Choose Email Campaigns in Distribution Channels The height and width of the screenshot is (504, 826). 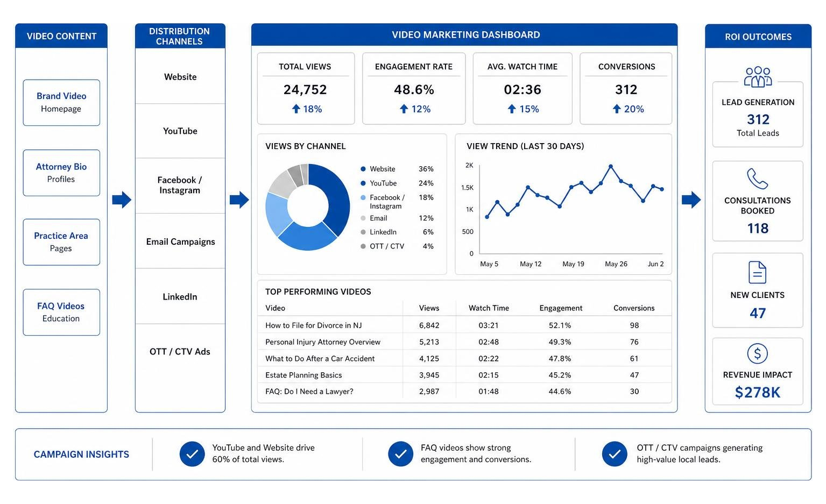click(x=180, y=242)
